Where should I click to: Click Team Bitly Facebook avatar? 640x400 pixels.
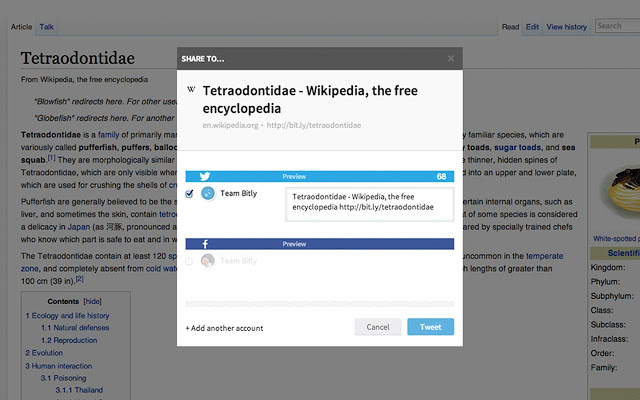click(208, 260)
